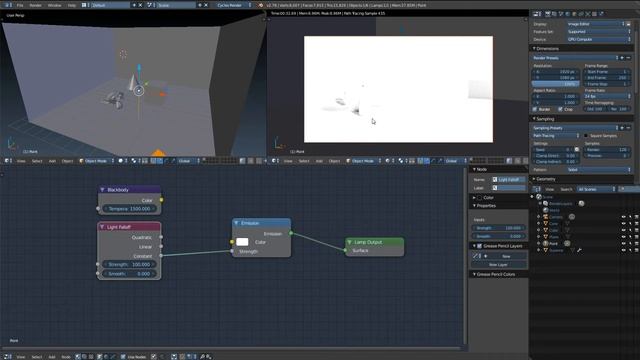Image resolution: width=640 pixels, height=360 pixels.
Task: Click the node editor type icon in the bottom bar
Action: [x=8, y=357]
